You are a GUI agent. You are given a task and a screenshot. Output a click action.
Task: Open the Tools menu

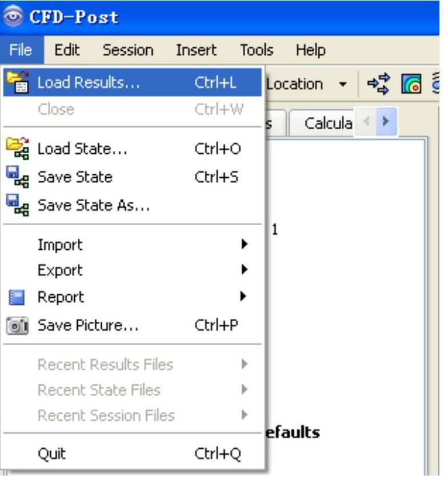(257, 50)
